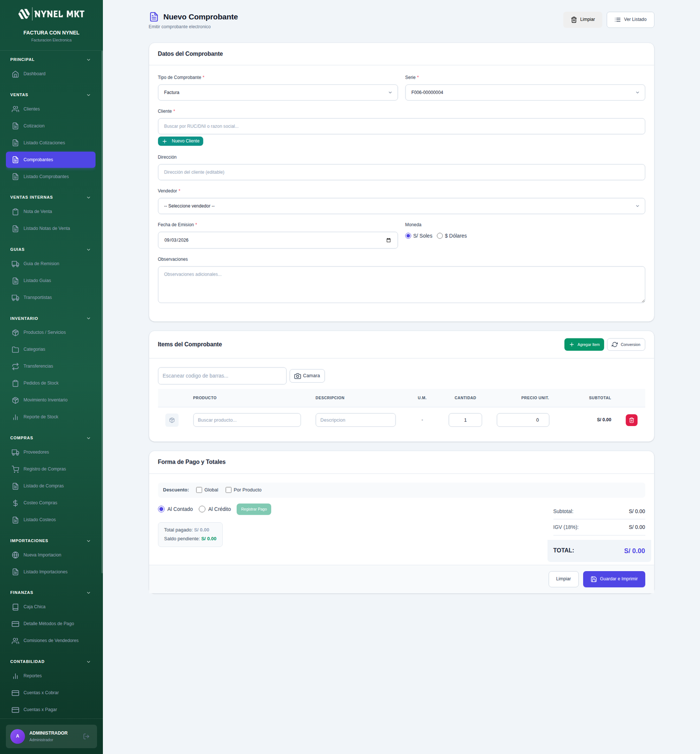Click the Dashboard home icon
This screenshot has width=700, height=754.
tap(15, 74)
